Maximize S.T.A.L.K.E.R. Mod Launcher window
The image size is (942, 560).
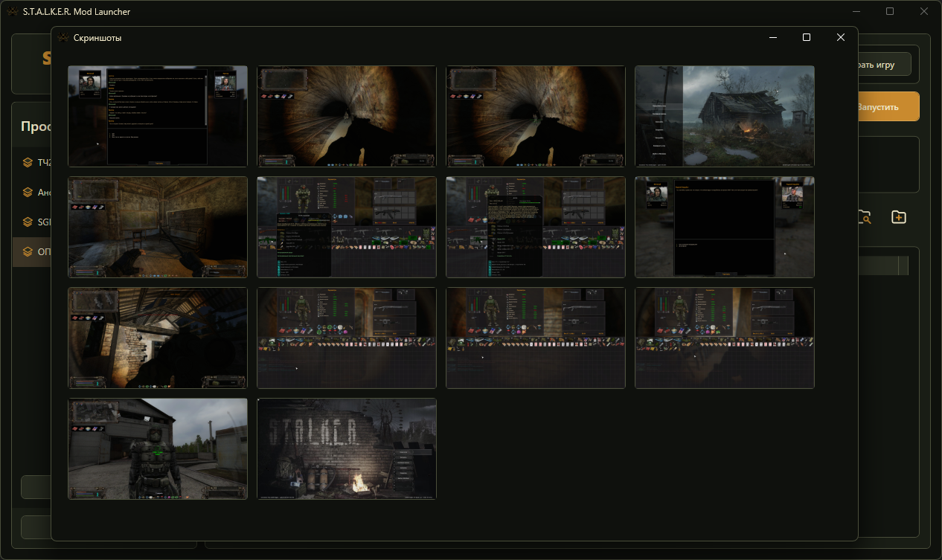click(x=890, y=11)
